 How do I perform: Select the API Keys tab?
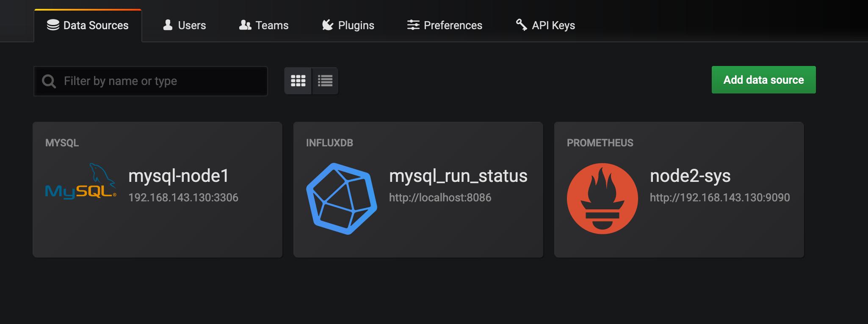[x=545, y=25]
